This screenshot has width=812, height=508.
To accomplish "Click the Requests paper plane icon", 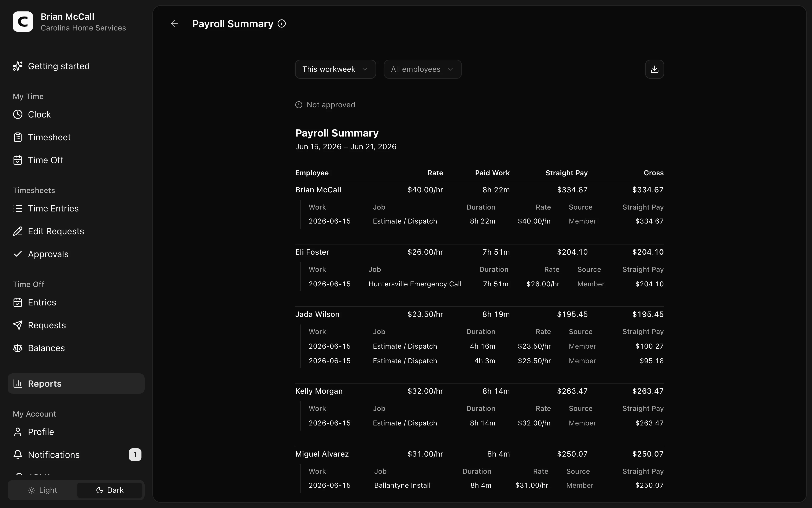I will (x=18, y=325).
